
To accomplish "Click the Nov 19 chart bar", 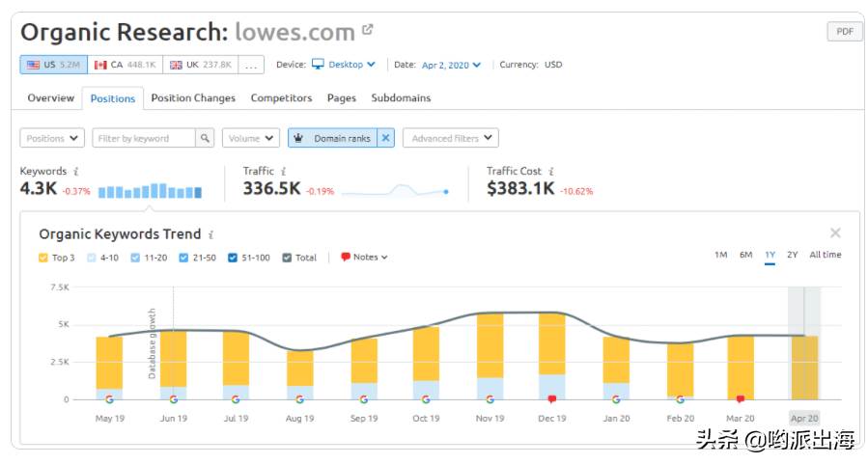I will [490, 357].
